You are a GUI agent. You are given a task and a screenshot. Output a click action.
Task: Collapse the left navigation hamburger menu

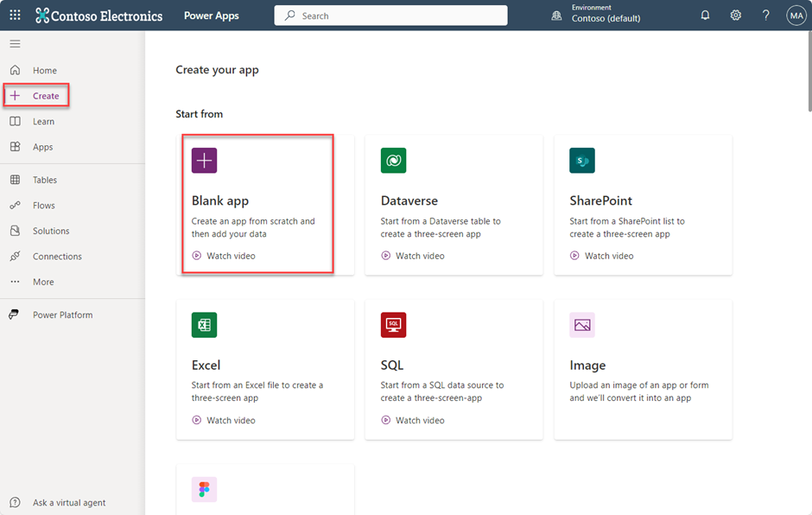click(15, 44)
